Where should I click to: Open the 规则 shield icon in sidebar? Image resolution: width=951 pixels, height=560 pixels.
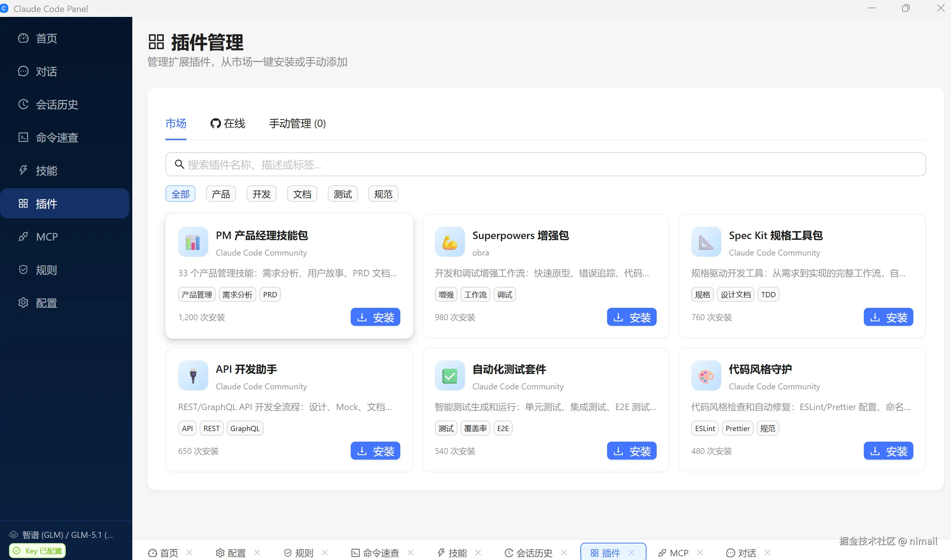tap(23, 269)
